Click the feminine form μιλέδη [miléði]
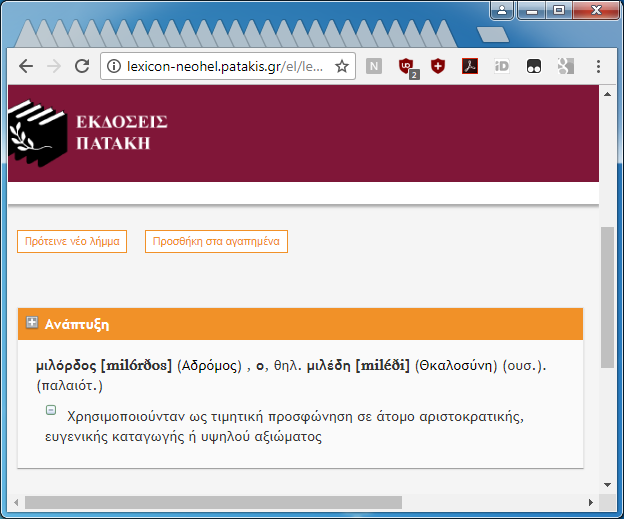The width and height of the screenshot is (624, 519). 358,365
